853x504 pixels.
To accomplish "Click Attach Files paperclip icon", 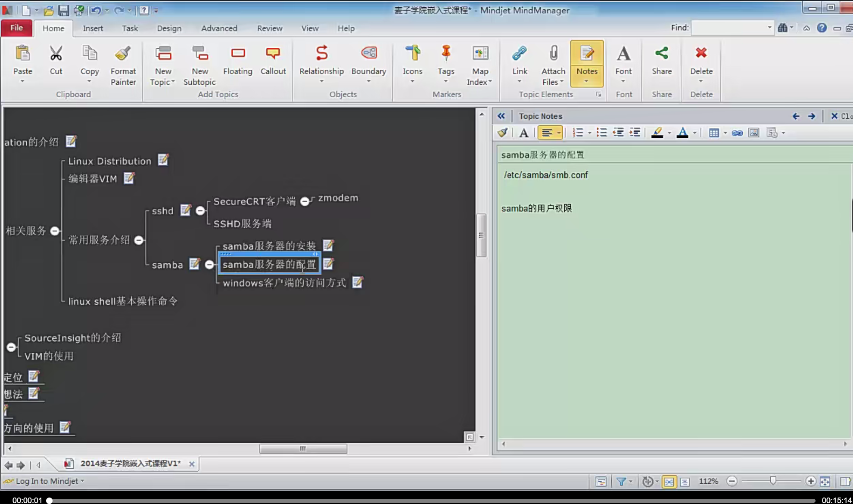I will [553, 53].
